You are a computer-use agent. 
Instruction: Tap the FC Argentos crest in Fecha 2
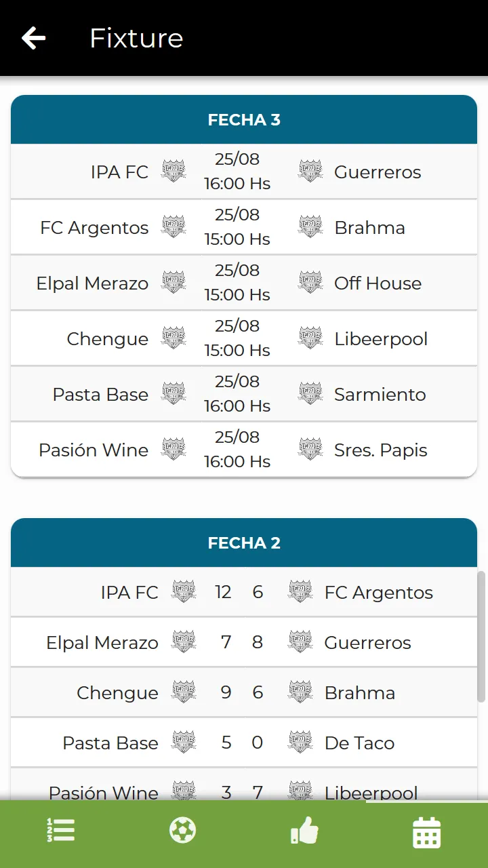(300, 591)
